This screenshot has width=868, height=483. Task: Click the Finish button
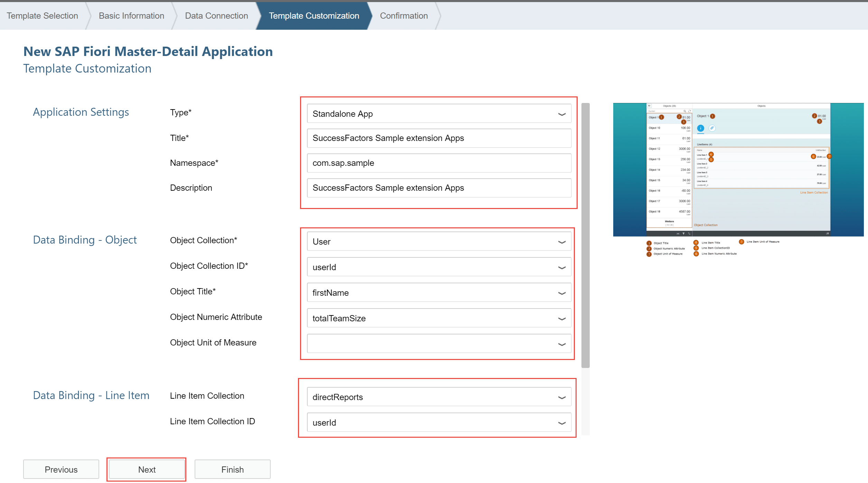pyautogui.click(x=232, y=469)
